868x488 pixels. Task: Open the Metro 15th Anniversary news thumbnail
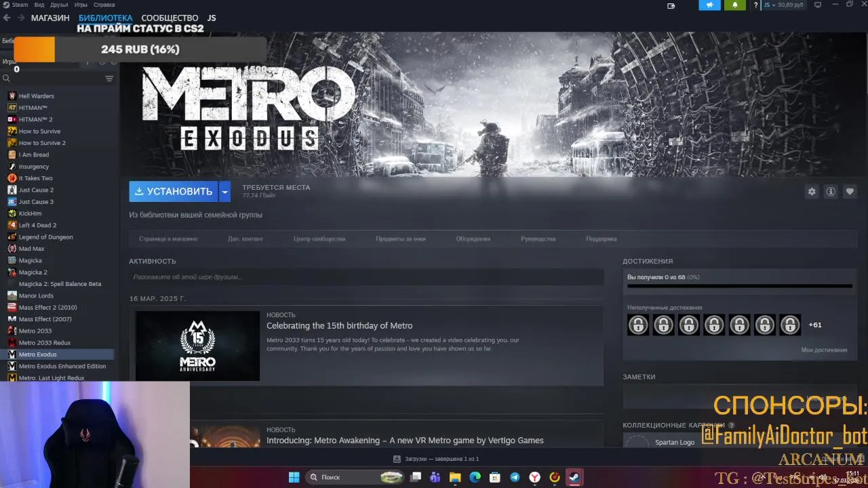(197, 346)
